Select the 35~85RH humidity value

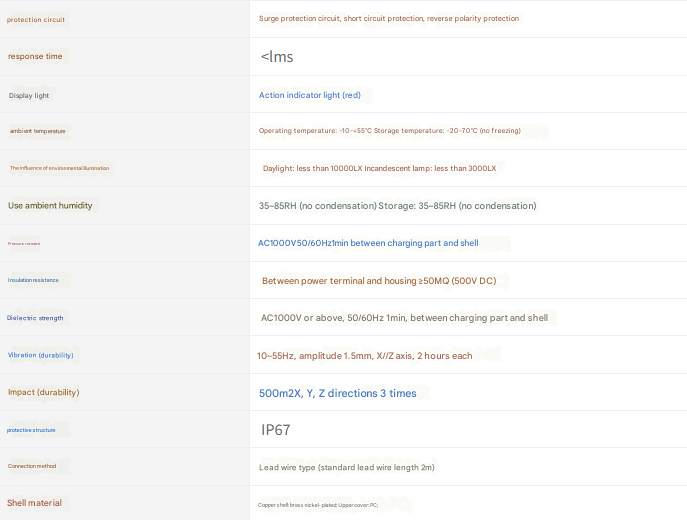[397, 206]
